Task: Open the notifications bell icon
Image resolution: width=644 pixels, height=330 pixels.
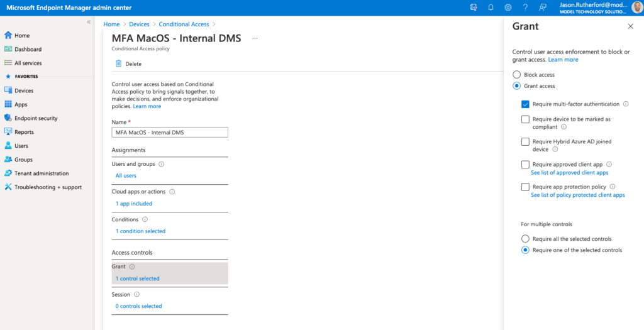Action: pos(491,8)
